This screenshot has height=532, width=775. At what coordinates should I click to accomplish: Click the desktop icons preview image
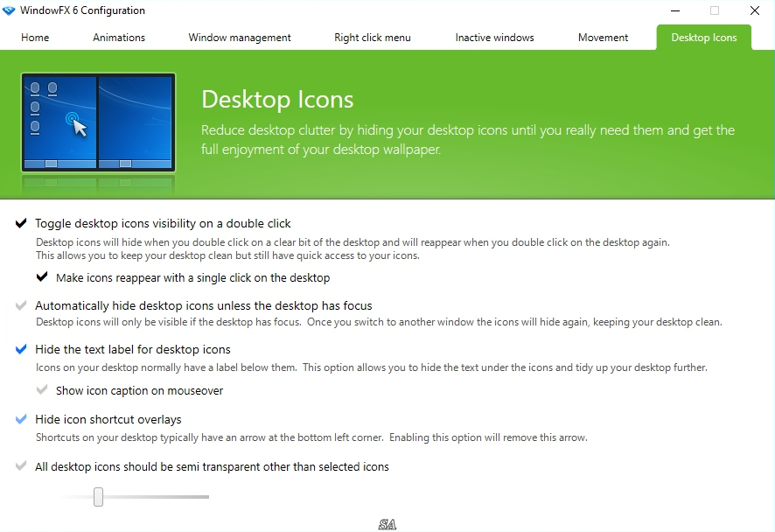(x=98, y=122)
